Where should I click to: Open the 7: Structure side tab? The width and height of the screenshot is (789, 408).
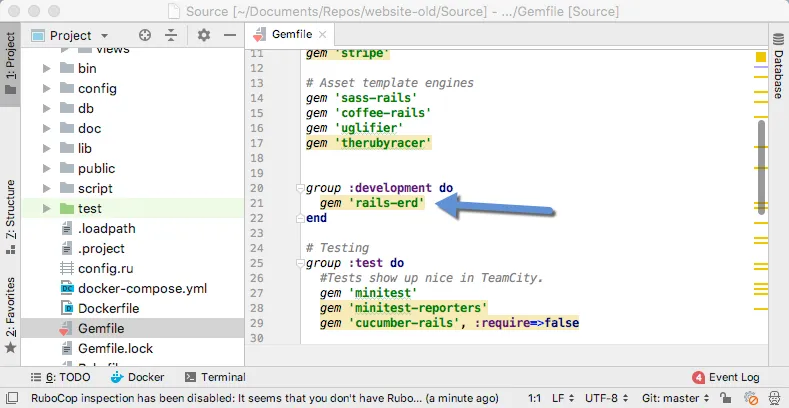click(x=11, y=217)
